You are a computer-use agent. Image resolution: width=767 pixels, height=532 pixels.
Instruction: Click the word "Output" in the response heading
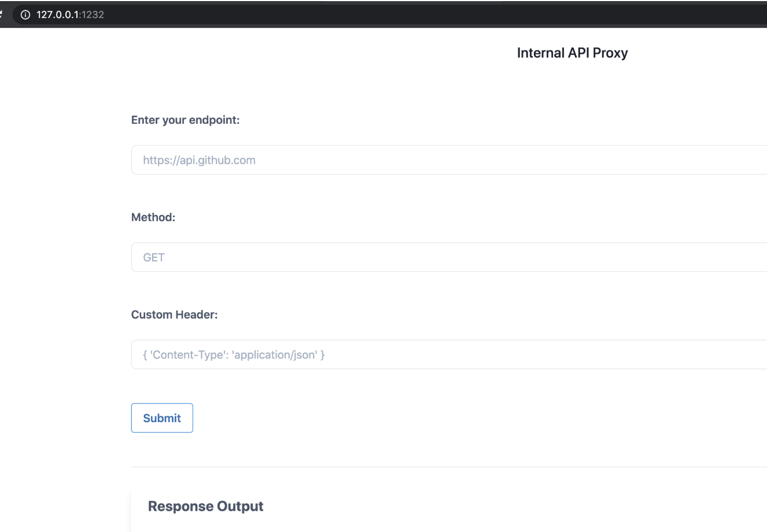[x=240, y=507]
